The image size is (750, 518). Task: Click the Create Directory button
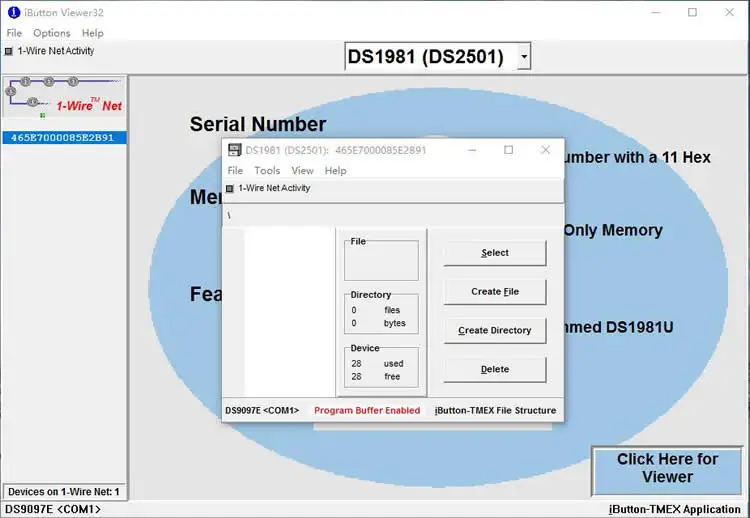coord(495,330)
